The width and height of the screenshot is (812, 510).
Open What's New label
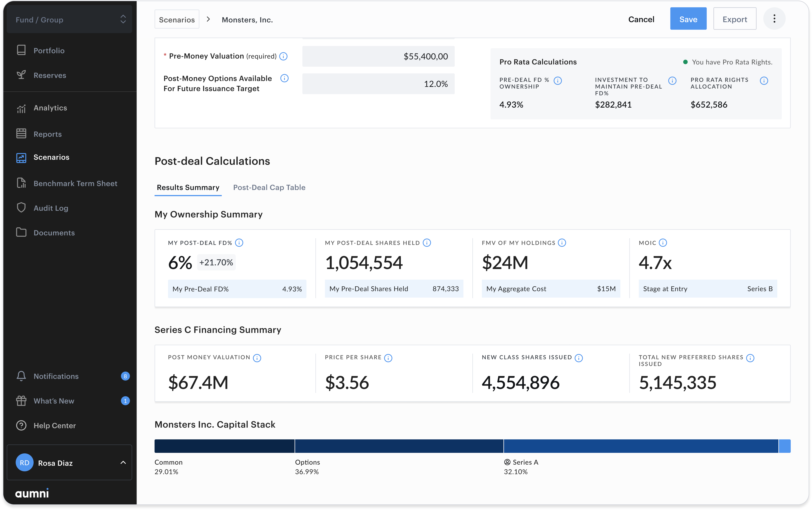pos(54,401)
